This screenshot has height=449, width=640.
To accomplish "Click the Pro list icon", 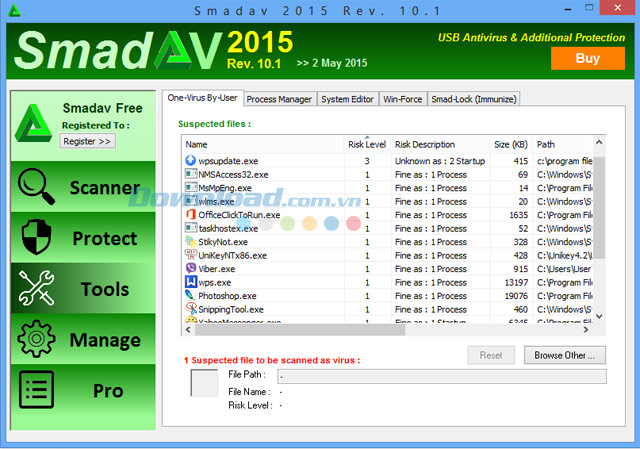I will (x=36, y=389).
